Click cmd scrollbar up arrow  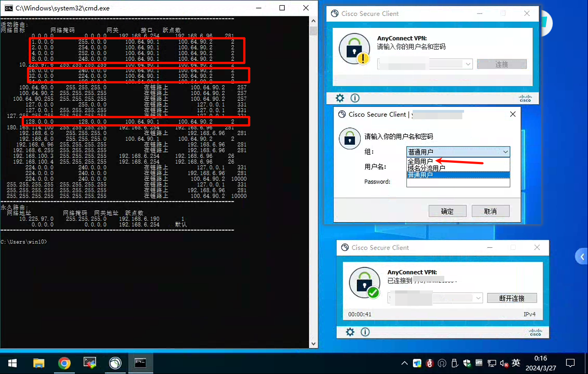(x=313, y=21)
